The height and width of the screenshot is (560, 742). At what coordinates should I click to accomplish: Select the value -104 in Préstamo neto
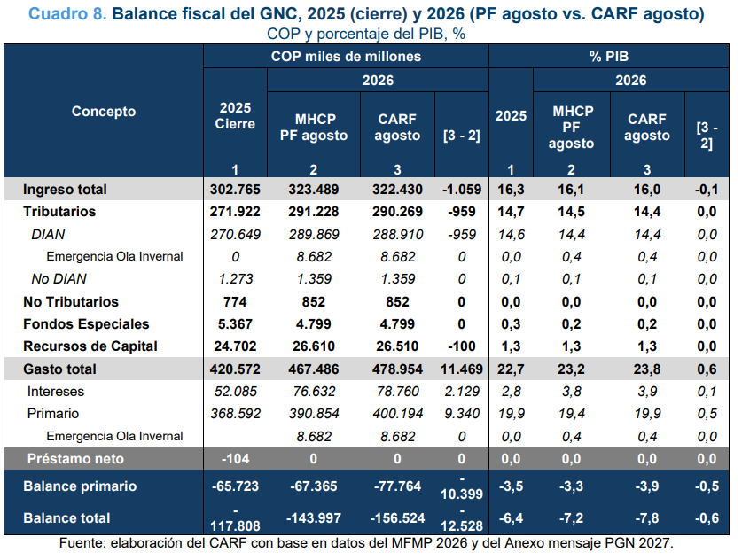[235, 459]
